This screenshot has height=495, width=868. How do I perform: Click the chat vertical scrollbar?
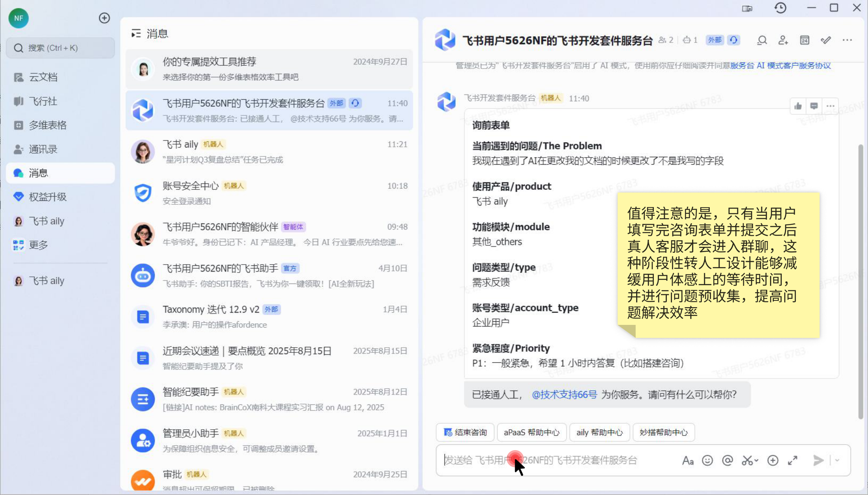click(x=861, y=282)
